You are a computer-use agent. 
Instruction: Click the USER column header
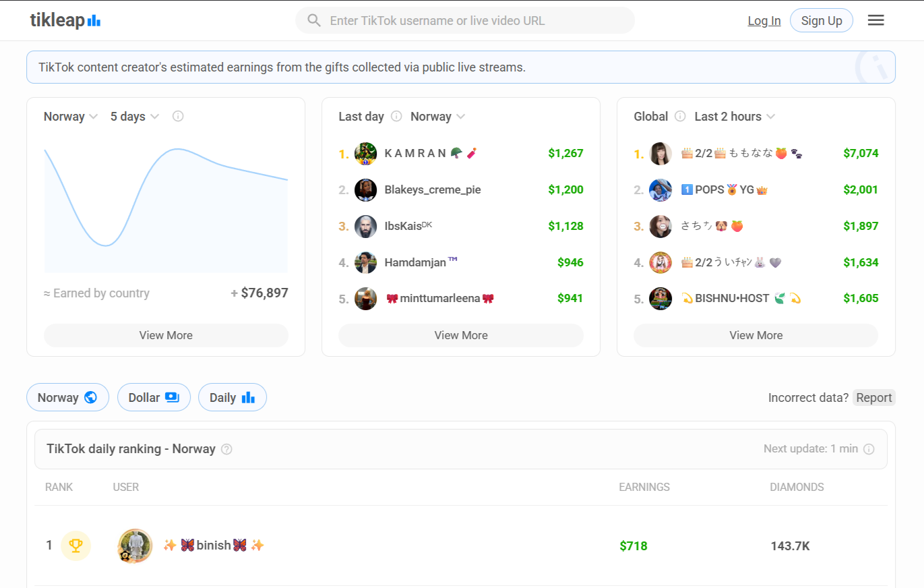(x=126, y=487)
